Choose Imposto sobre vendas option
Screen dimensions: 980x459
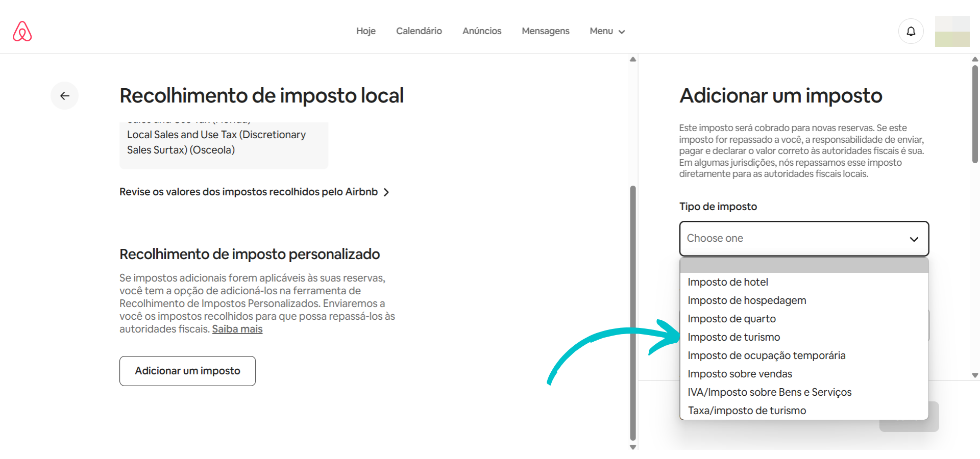[x=740, y=374]
